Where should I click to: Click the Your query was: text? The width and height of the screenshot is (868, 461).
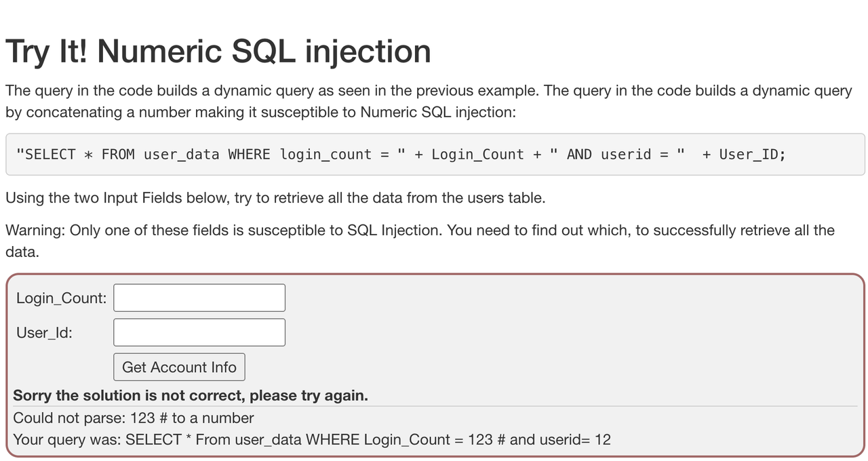coord(67,439)
